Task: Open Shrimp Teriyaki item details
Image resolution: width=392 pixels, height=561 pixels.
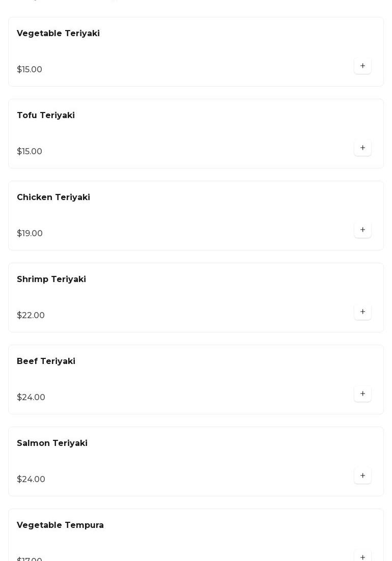Action: (x=51, y=279)
